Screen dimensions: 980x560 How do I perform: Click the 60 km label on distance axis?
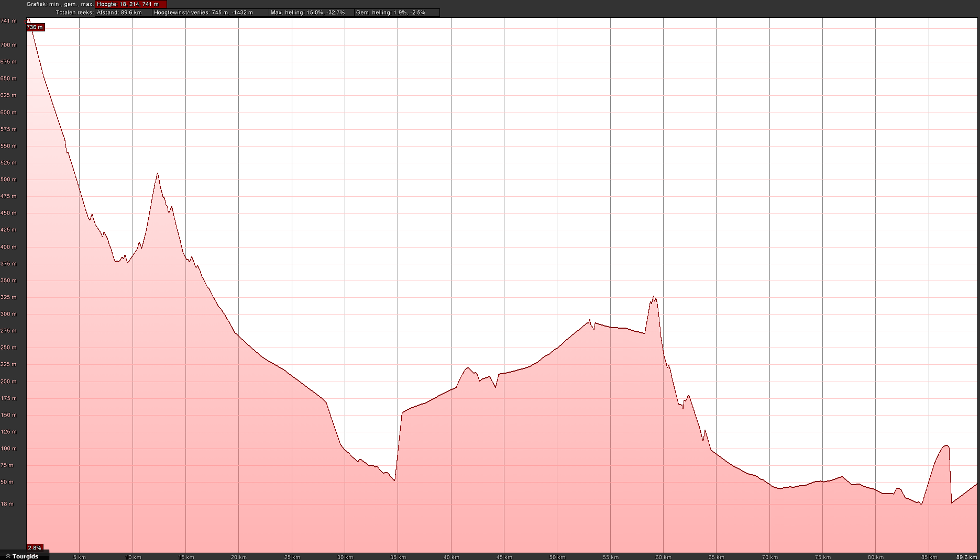pos(663,557)
